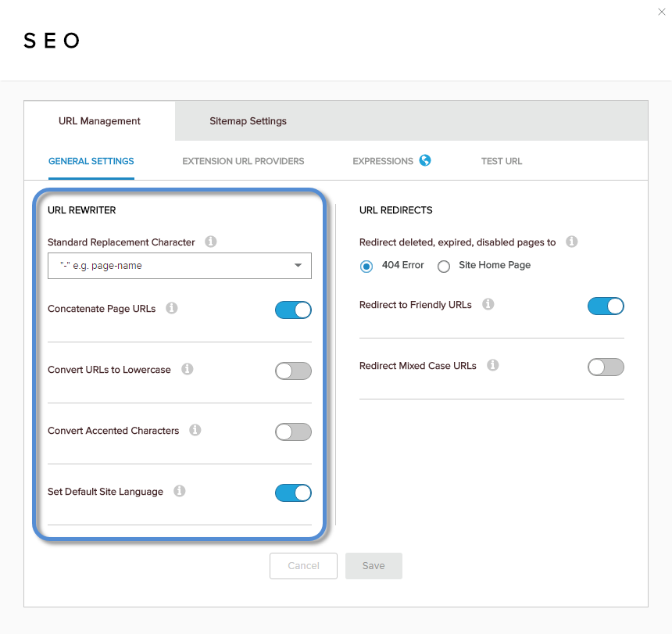Image resolution: width=672 pixels, height=634 pixels.
Task: Open the Standard Replacement Character dropdown
Action: tap(180, 266)
